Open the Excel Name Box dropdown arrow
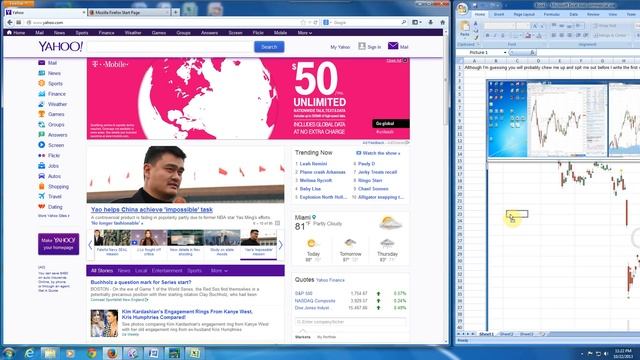The width and height of the screenshot is (640, 360). (504, 53)
